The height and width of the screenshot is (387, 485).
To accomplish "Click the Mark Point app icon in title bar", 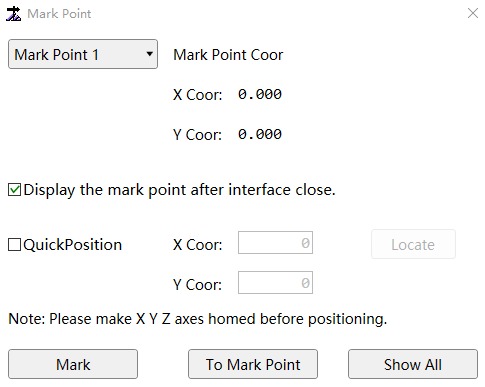I will point(14,14).
